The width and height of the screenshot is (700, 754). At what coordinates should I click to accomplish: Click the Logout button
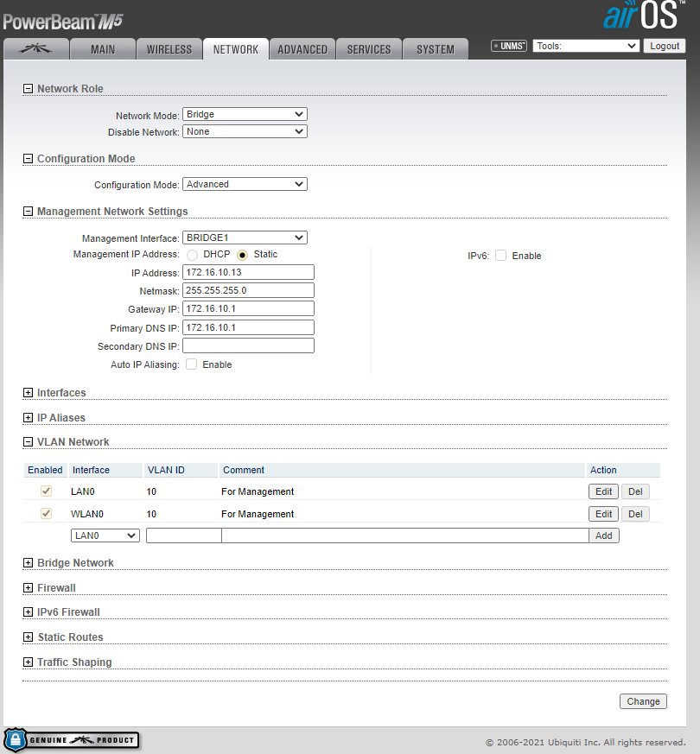tap(665, 46)
